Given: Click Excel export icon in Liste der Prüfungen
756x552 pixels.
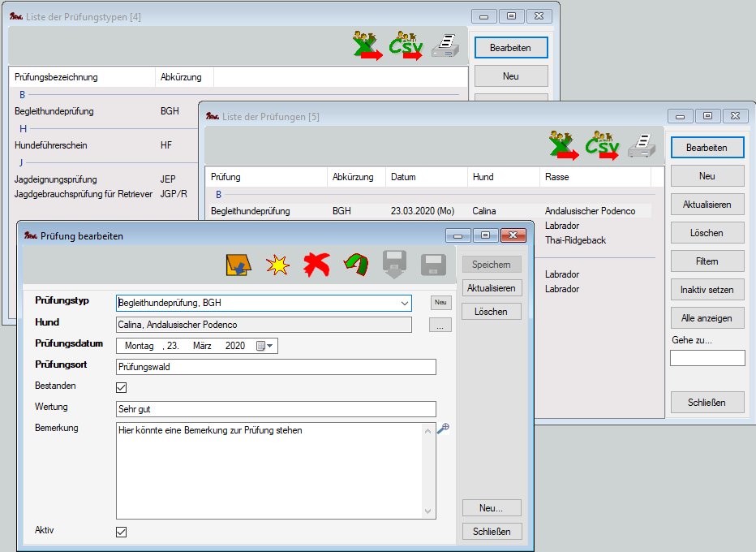Looking at the screenshot, I should coord(564,146).
